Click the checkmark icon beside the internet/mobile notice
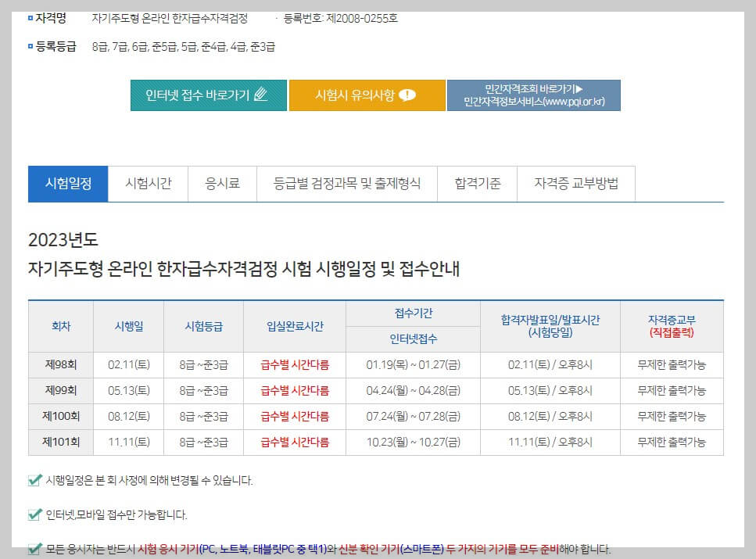Image resolution: width=756 pixels, height=559 pixels. tap(34, 515)
